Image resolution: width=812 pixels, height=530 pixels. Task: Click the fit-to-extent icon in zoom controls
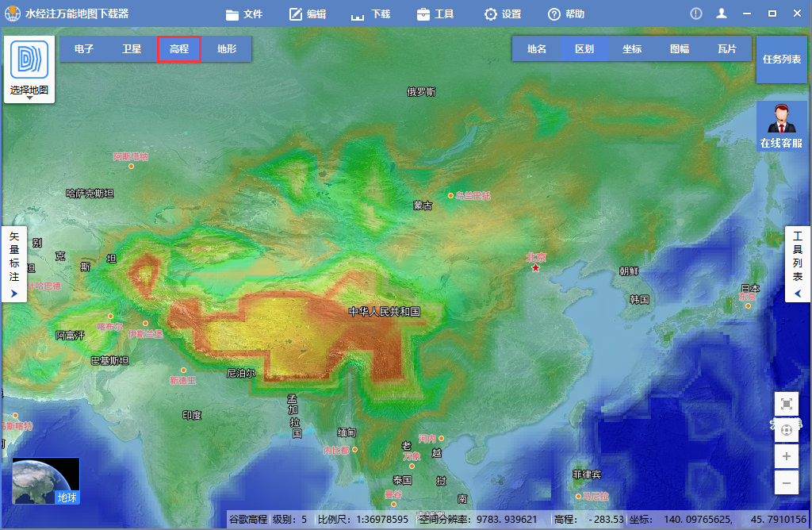786,404
